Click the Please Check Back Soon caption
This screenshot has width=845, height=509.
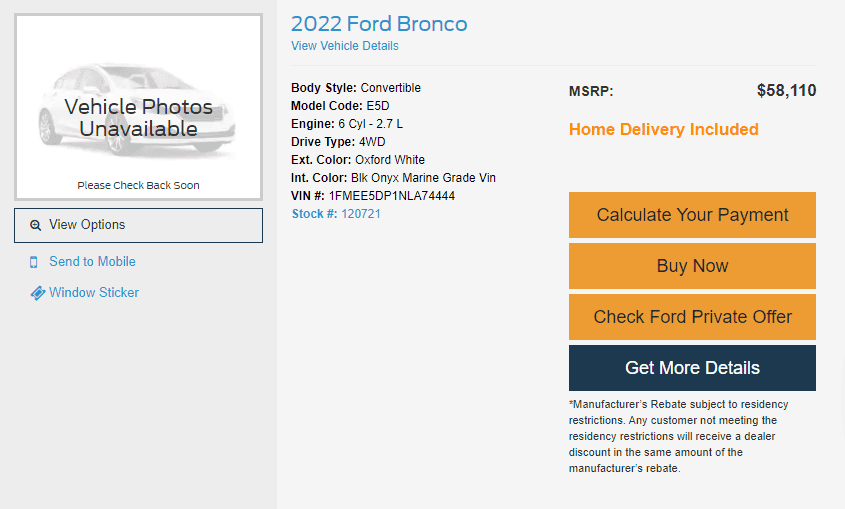tap(138, 185)
